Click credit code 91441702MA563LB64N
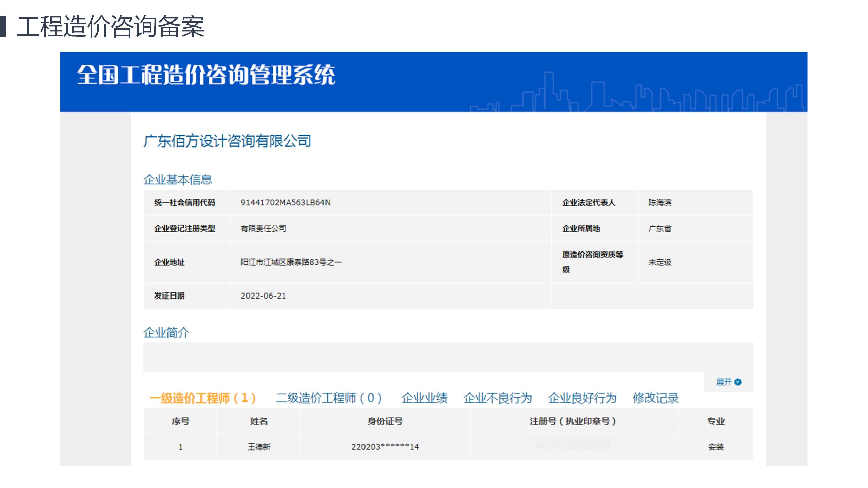The width and height of the screenshot is (868, 488). pos(285,203)
